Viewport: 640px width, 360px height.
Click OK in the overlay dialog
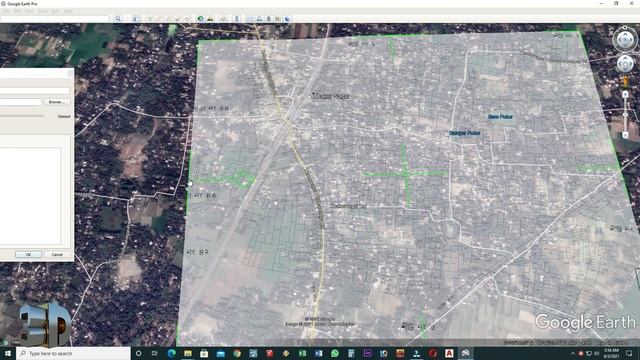pos(28,254)
